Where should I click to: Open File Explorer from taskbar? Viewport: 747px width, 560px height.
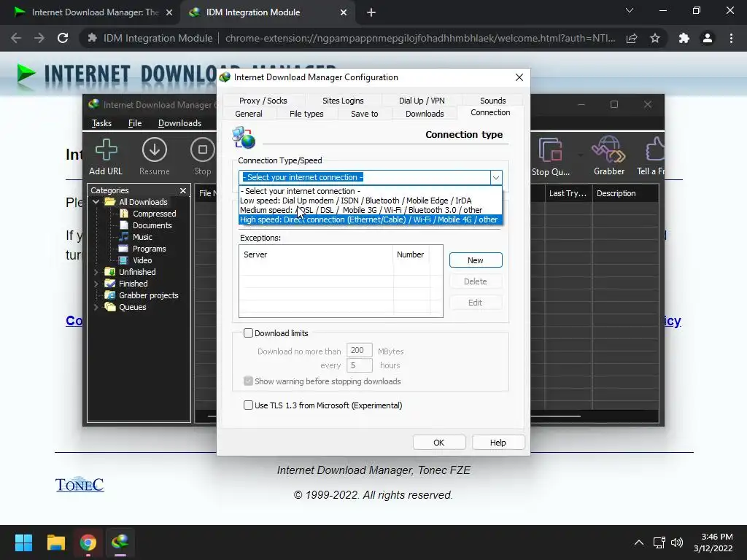point(55,542)
